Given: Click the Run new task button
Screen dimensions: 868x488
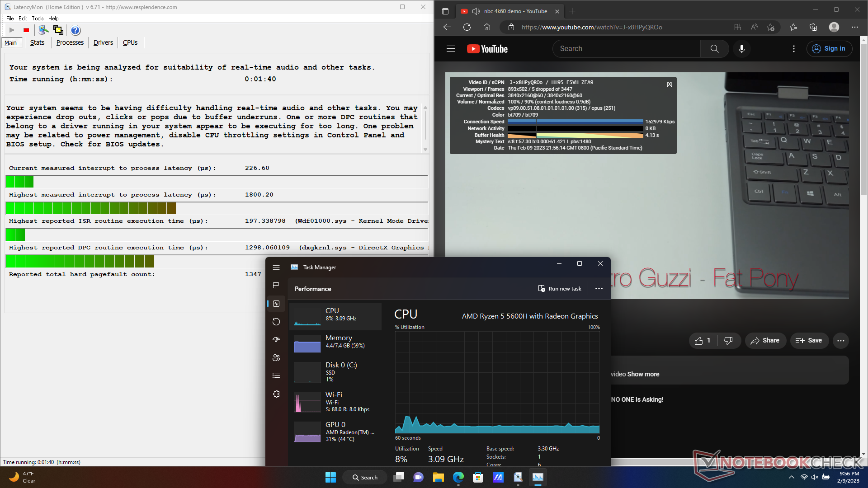Looking at the screenshot, I should coord(560,289).
